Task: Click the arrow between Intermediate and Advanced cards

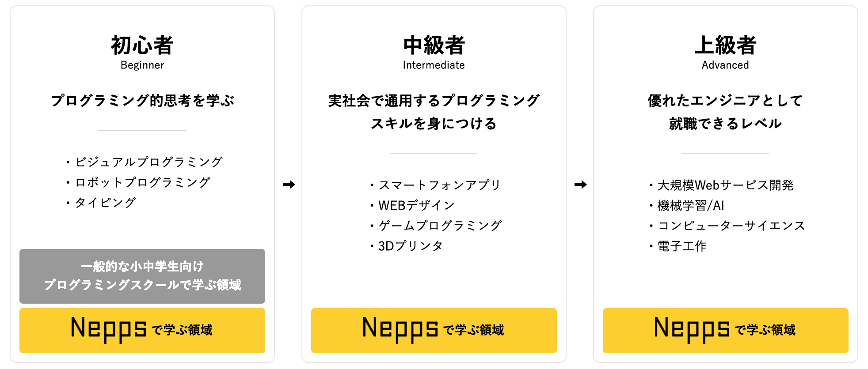Action: pyautogui.click(x=580, y=184)
